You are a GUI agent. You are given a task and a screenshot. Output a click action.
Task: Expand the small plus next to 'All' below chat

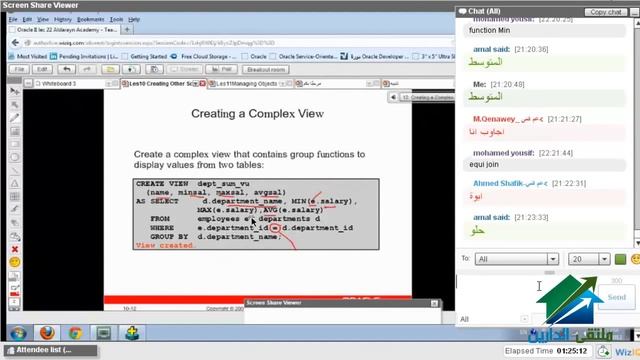524,319
